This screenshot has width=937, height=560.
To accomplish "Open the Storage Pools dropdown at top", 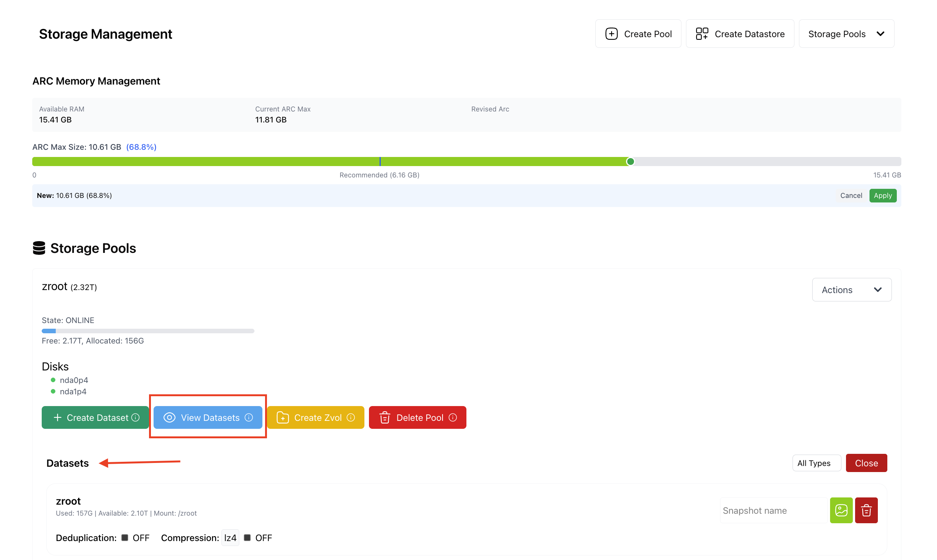I will (x=846, y=34).
